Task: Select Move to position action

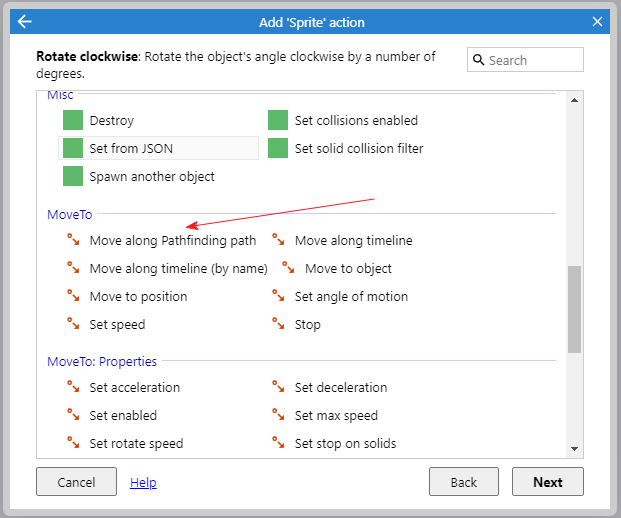Action: (x=127, y=296)
